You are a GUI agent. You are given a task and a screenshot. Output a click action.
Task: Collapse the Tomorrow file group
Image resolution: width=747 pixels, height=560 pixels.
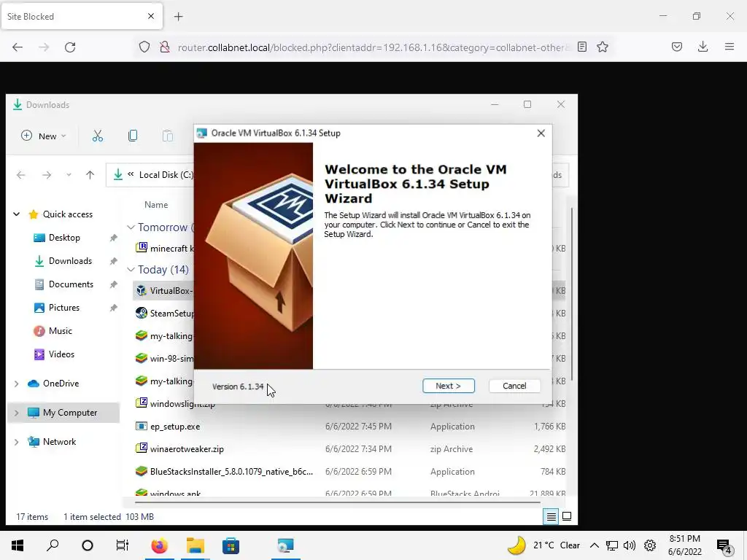(x=131, y=227)
